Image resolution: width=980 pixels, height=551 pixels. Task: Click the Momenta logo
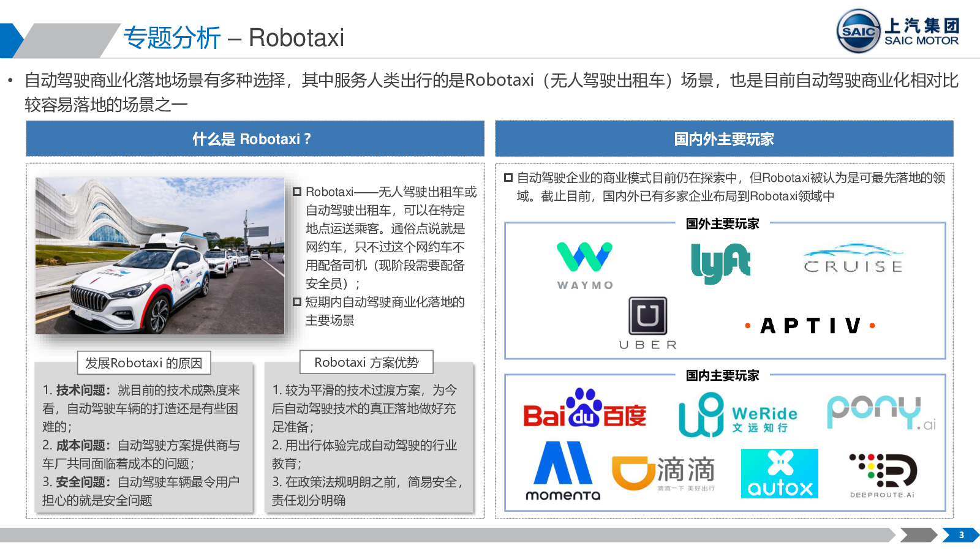pos(563,471)
